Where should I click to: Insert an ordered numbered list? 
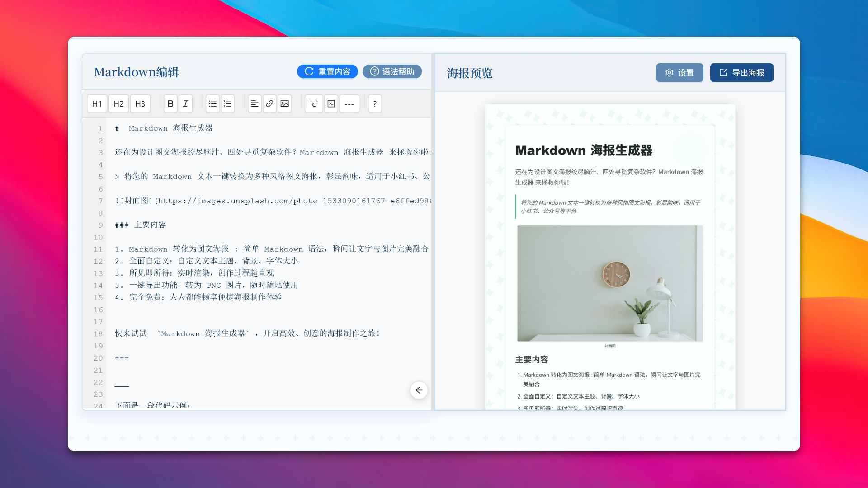point(228,104)
